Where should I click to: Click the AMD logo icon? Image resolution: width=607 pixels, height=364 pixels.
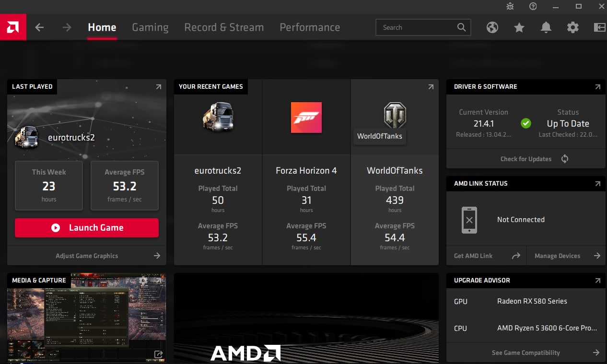pyautogui.click(x=13, y=27)
